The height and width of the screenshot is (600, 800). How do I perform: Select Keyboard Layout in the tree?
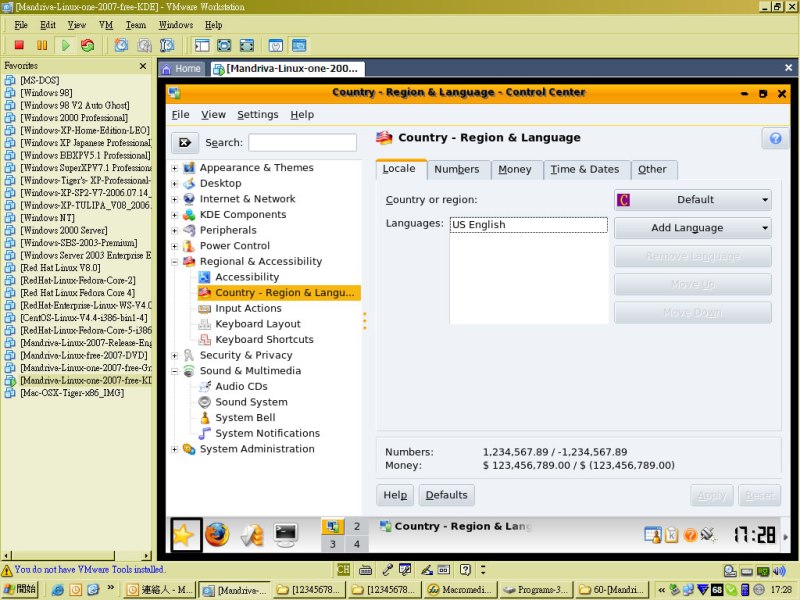coord(257,324)
